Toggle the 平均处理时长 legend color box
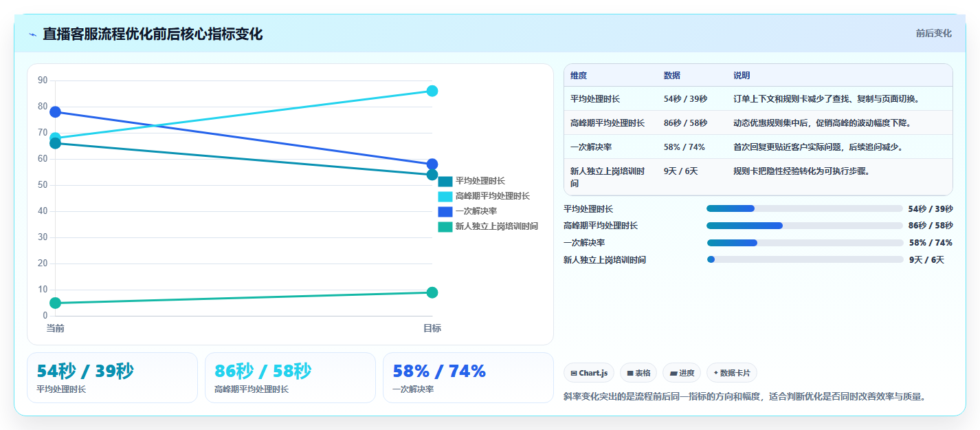 pyautogui.click(x=445, y=182)
